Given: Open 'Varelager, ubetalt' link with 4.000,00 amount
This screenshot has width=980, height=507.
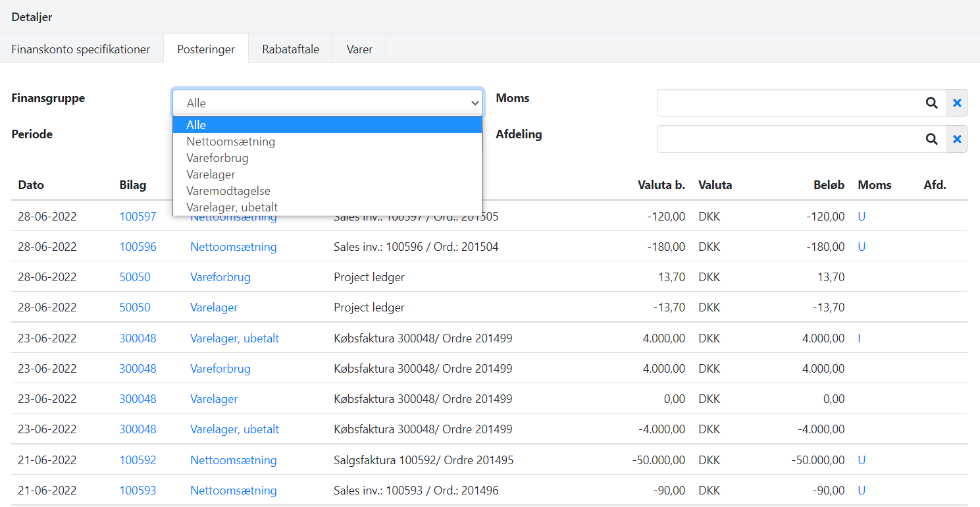Looking at the screenshot, I should pos(235,338).
